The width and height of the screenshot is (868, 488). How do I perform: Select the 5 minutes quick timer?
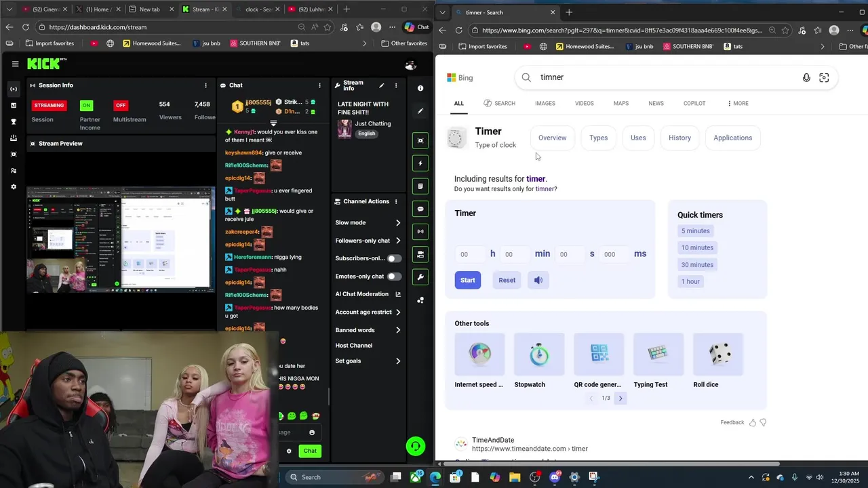696,231
